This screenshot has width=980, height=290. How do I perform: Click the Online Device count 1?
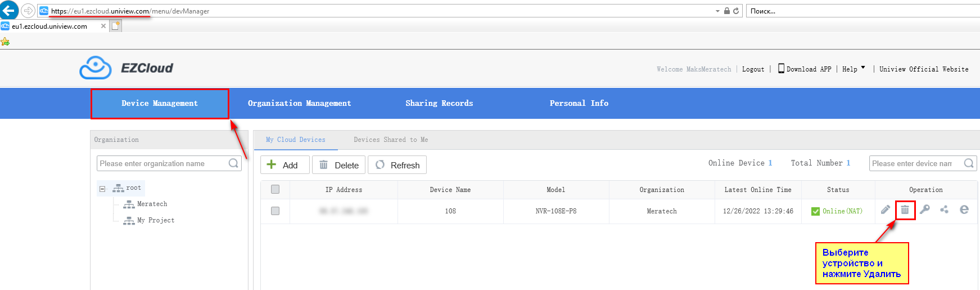pyautogui.click(x=770, y=163)
